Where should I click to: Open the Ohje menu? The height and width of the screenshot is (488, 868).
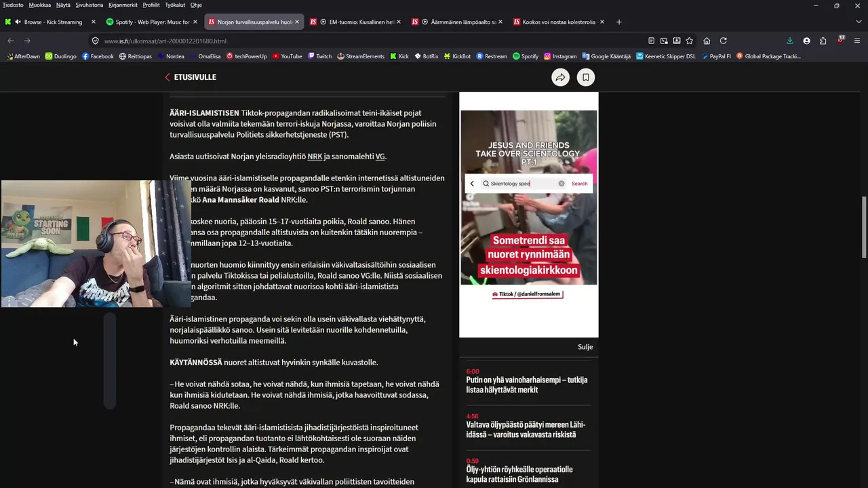196,5
